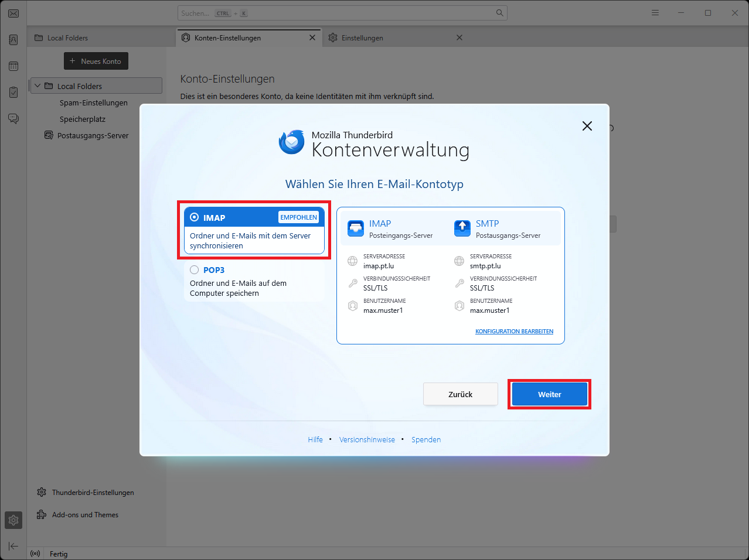This screenshot has height=560, width=749.
Task: Open the Tasks space icon
Action: (13, 93)
